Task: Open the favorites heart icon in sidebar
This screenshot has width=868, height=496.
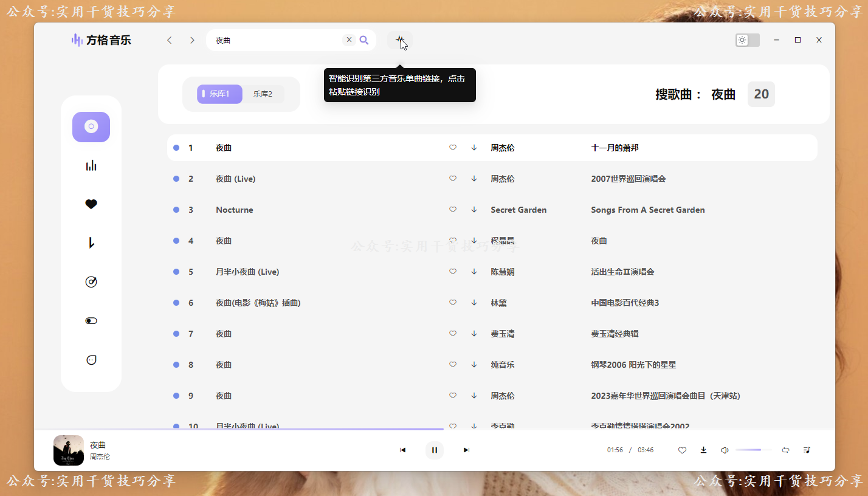Action: coord(91,204)
